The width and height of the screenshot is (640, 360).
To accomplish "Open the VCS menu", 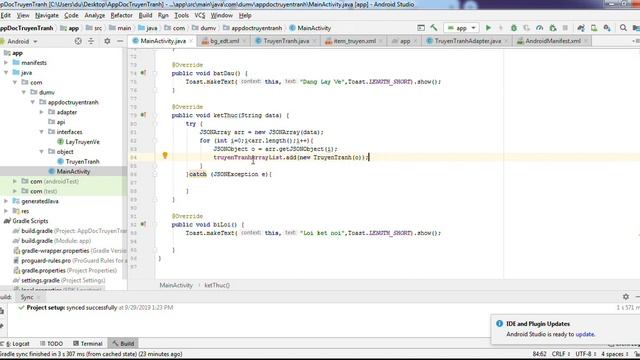I will tap(200, 16).
